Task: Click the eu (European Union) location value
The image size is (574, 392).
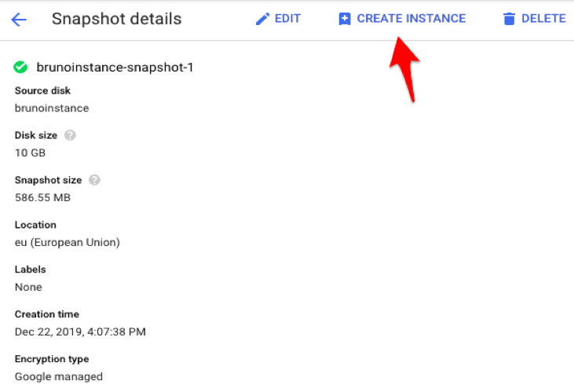Action: tap(68, 243)
